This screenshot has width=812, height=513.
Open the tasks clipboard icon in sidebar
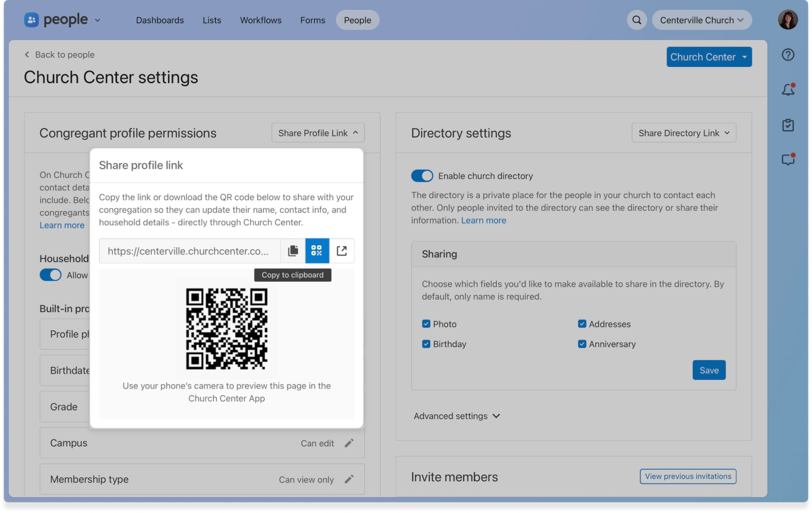pyautogui.click(x=788, y=125)
